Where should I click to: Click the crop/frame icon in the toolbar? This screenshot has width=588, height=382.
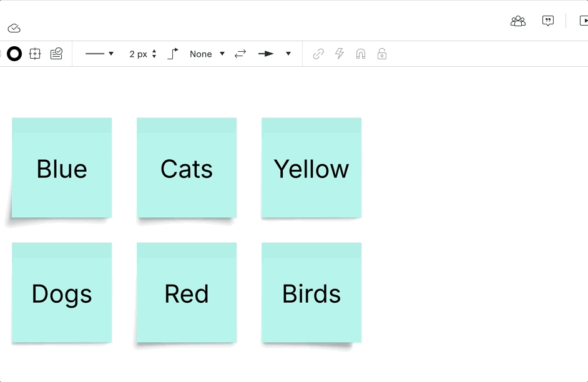tap(35, 54)
